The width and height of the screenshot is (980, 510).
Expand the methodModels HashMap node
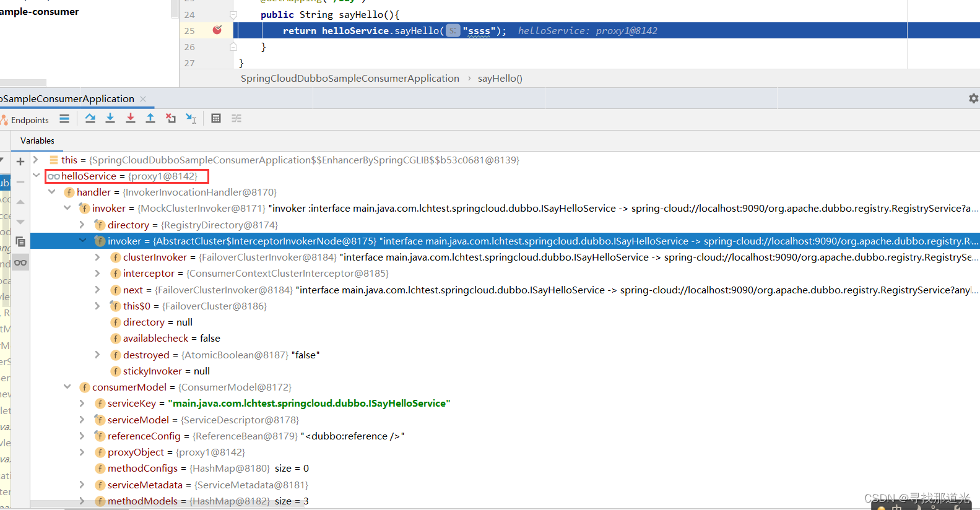(82, 501)
